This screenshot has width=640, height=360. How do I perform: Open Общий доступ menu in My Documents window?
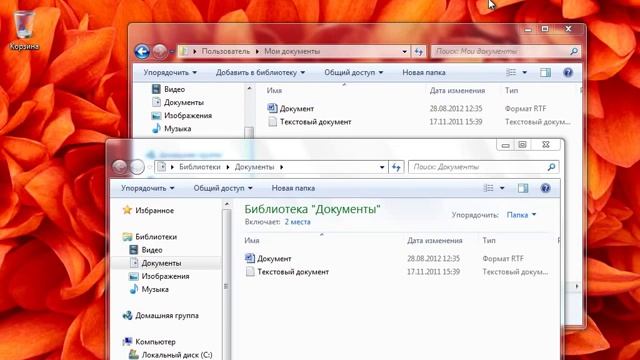tap(353, 73)
